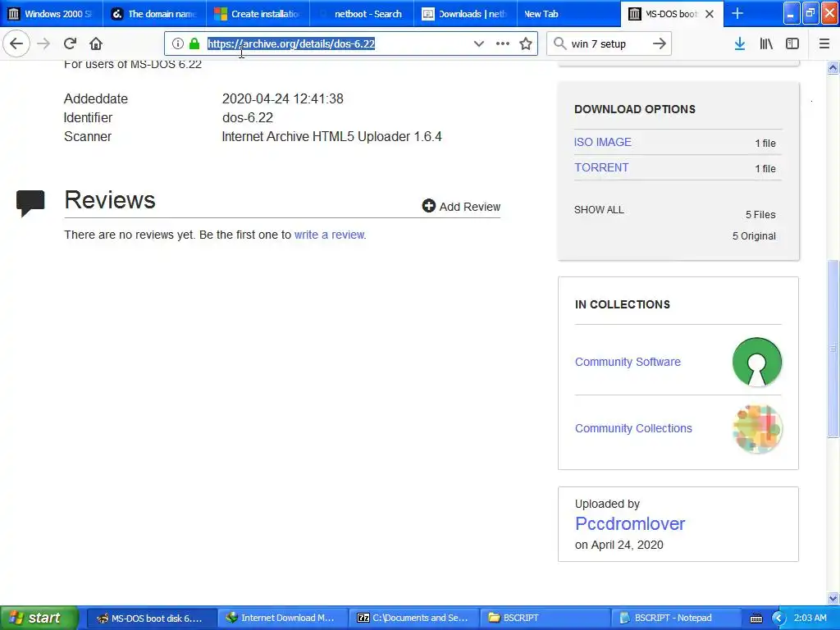
Task: Bookmark this page with the star
Action: pyautogui.click(x=526, y=44)
